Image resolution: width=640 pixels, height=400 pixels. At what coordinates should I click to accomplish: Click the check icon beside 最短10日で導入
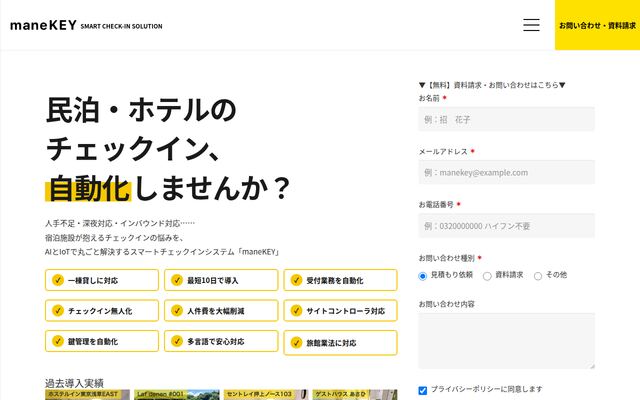click(177, 280)
